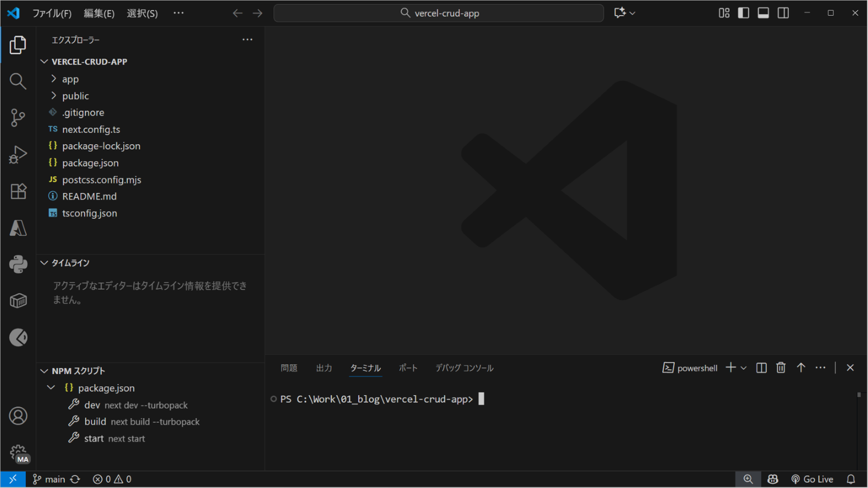
Task: Click the vercel-crud-app search box
Action: click(x=439, y=13)
